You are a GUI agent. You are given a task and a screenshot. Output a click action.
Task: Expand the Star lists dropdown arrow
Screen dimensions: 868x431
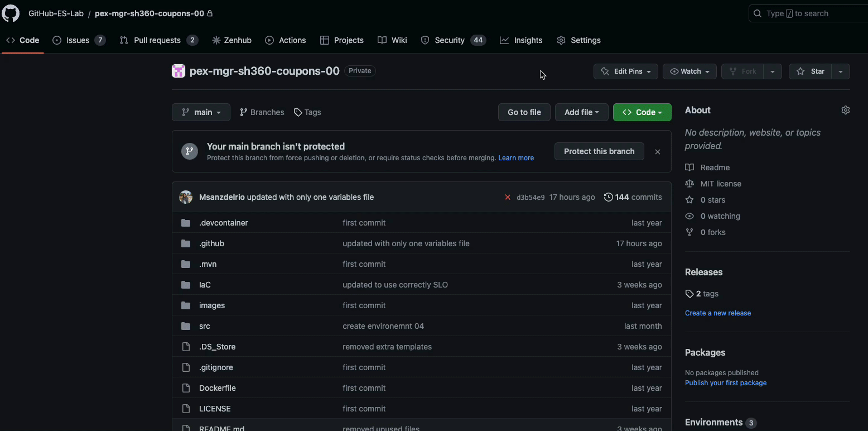pyautogui.click(x=841, y=71)
